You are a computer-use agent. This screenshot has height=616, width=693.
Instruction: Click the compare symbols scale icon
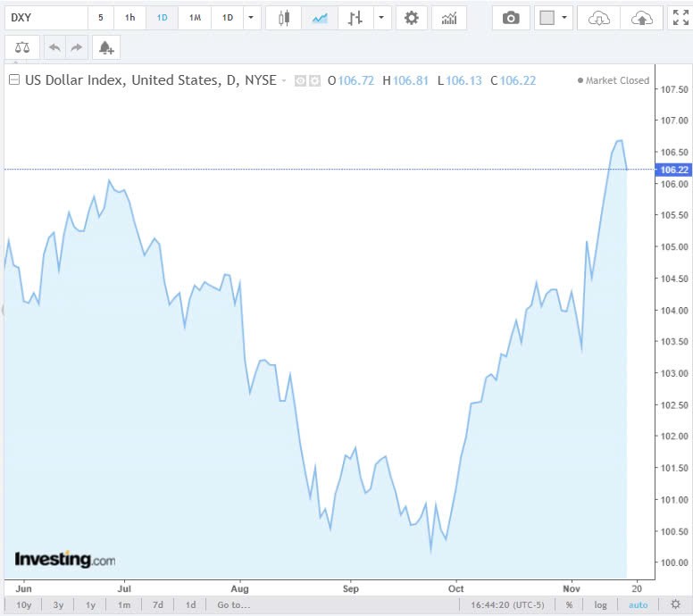coord(22,47)
